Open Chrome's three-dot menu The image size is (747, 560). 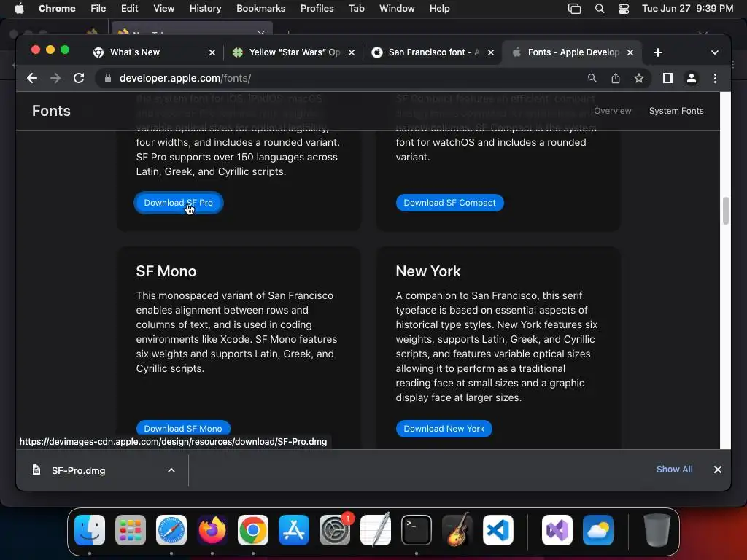(715, 78)
